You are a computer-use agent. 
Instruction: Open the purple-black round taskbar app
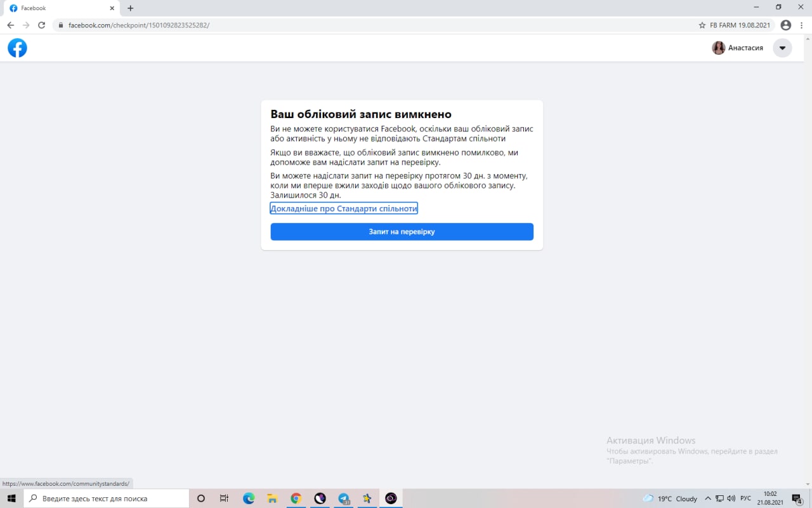tap(320, 498)
